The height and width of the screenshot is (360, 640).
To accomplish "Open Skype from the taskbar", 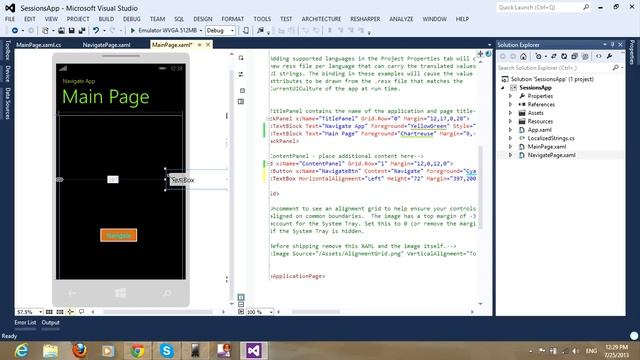I will pyautogui.click(x=167, y=351).
